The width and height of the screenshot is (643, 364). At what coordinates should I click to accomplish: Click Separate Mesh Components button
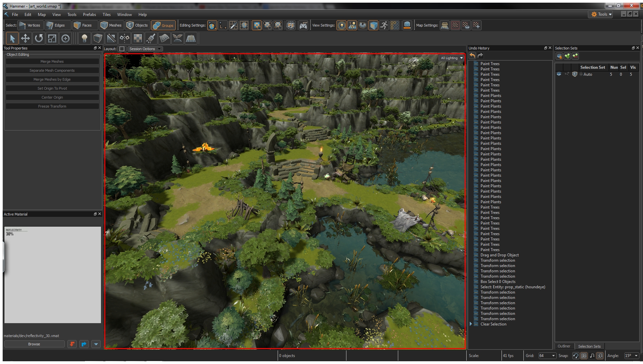coord(52,70)
